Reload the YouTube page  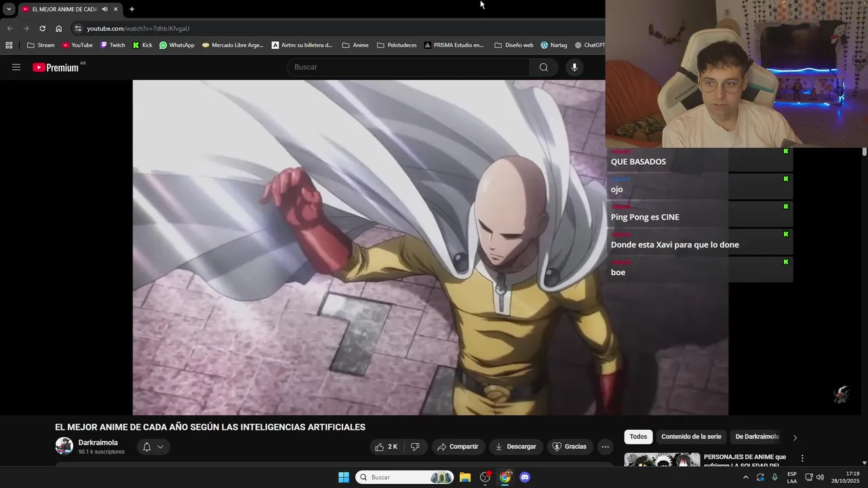(42, 28)
